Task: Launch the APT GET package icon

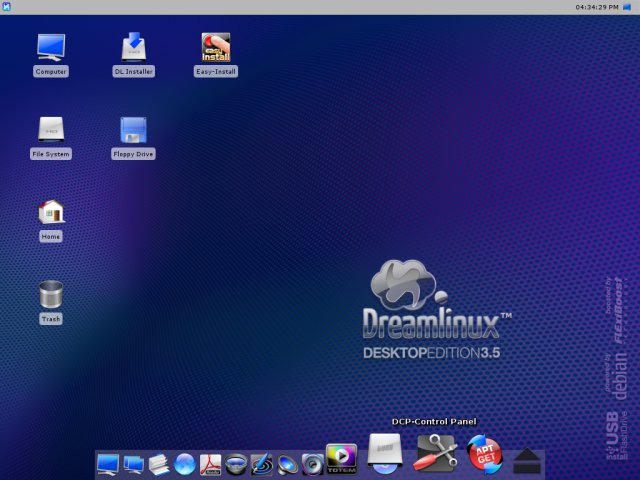Action: 485,454
